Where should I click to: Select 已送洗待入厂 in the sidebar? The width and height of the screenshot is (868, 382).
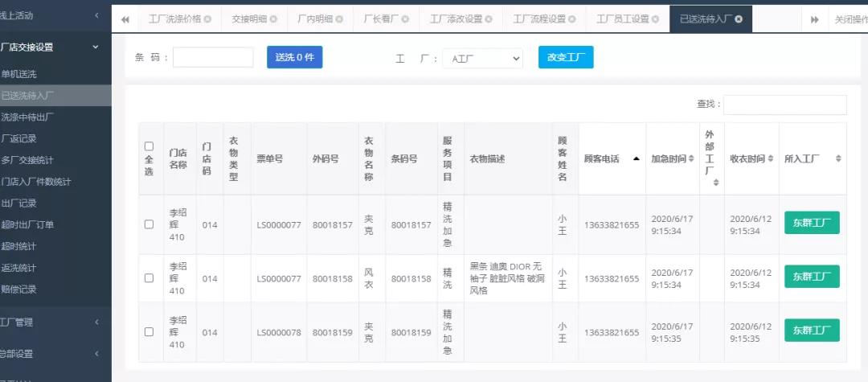[x=55, y=95]
